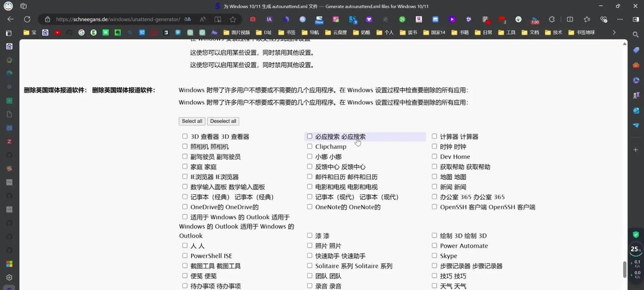The height and width of the screenshot is (290, 644).
Task: Click the green N extension icon
Action: point(402,19)
